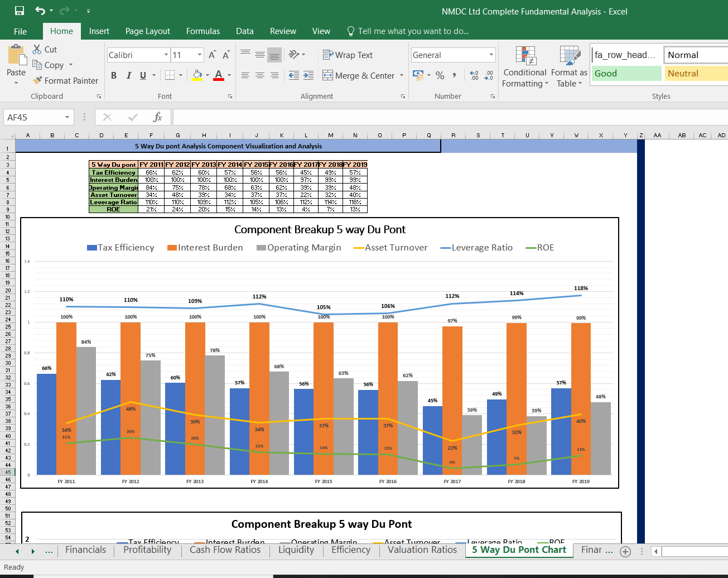This screenshot has width=728, height=578.
Task: Align text right in the cell
Action: (x=274, y=75)
